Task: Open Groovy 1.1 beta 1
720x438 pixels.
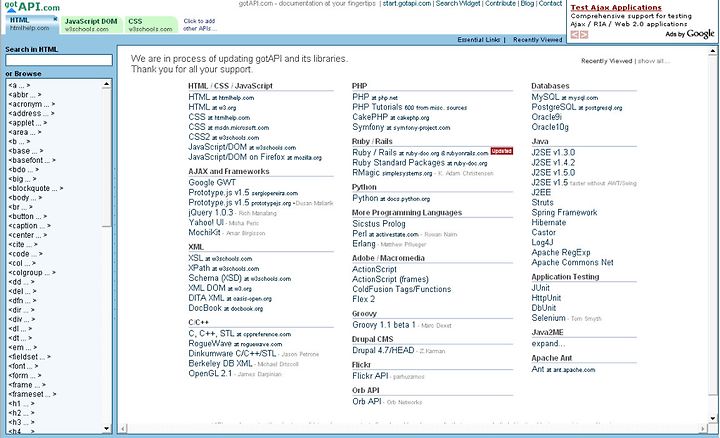Action: tap(384, 325)
